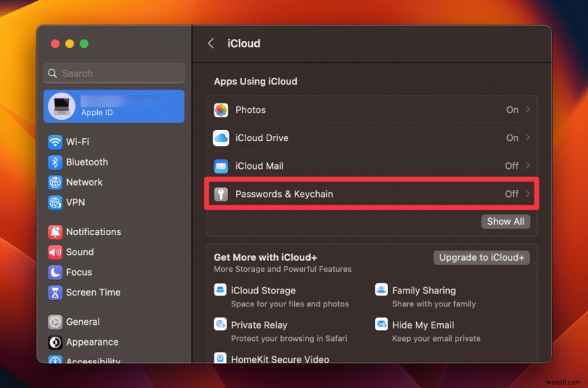Click the yellow minimize window button
This screenshot has width=588, height=388.
pos(70,44)
